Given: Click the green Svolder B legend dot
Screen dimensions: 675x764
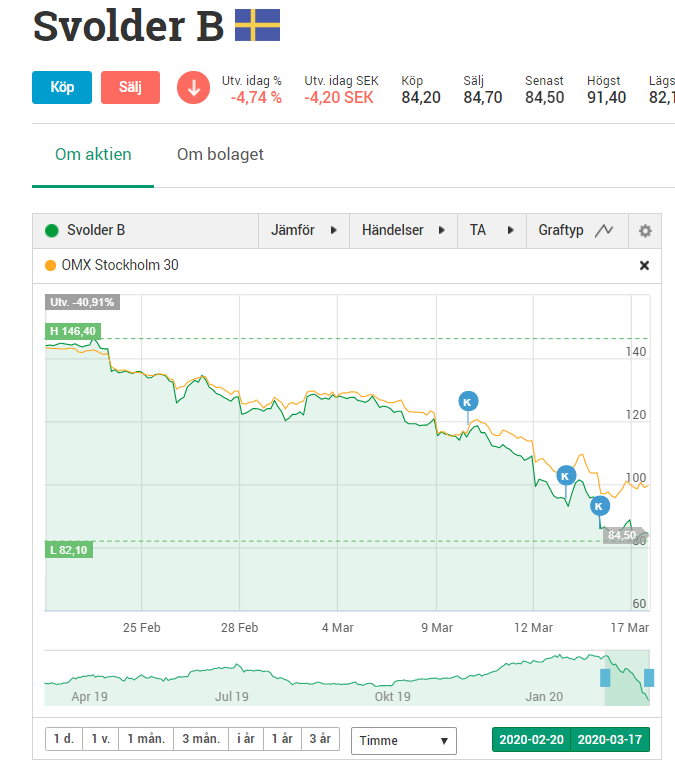Looking at the screenshot, I should pos(52,230).
